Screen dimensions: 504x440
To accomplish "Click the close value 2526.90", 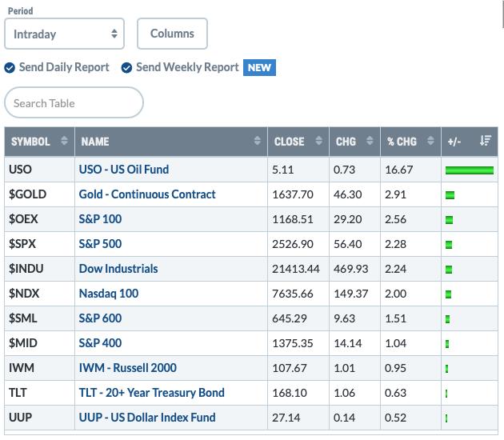I will [293, 244].
